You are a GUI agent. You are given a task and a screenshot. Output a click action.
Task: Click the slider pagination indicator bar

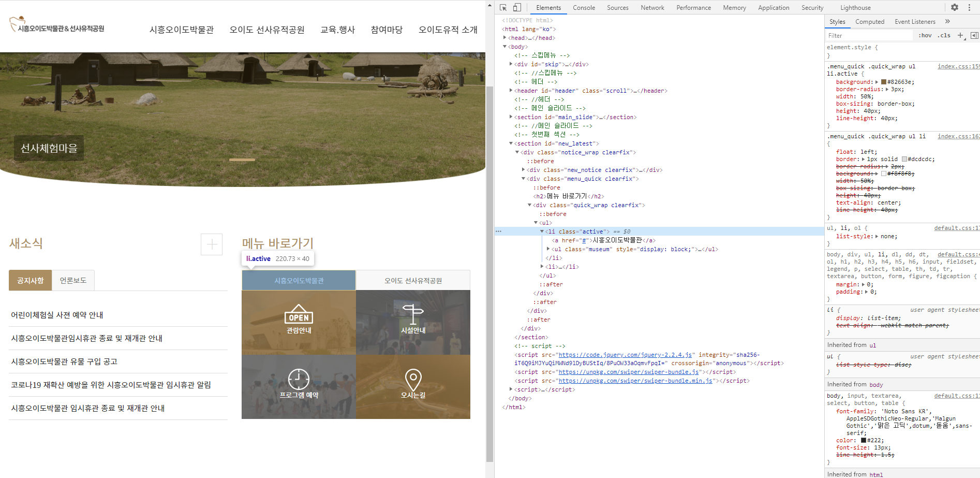pyautogui.click(x=242, y=160)
